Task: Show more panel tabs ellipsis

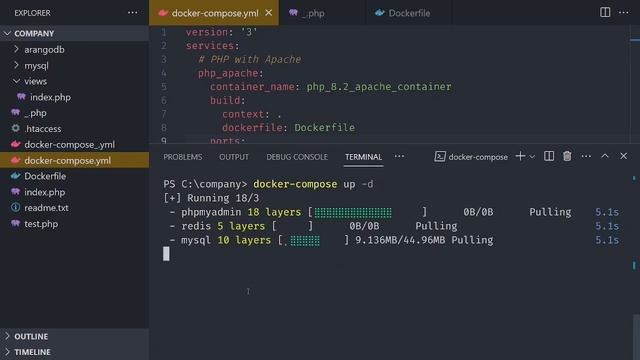Action: pos(399,156)
